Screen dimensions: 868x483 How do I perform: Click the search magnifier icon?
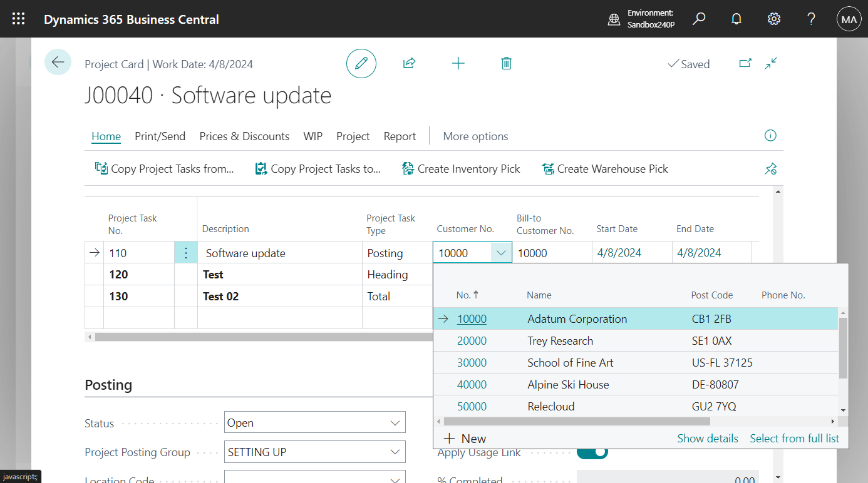click(699, 19)
